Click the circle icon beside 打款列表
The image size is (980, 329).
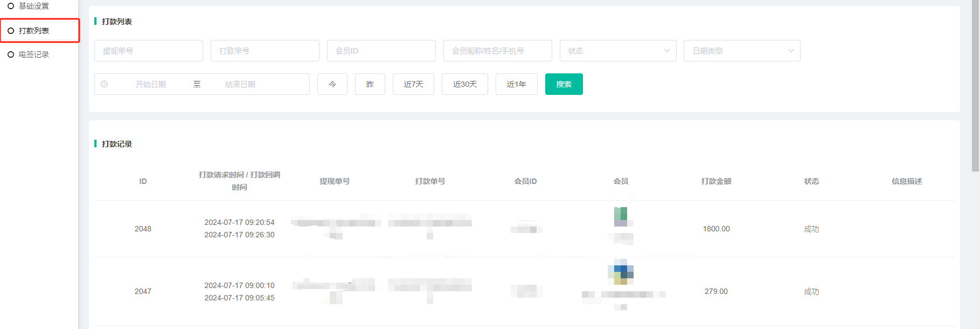pyautogui.click(x=11, y=31)
